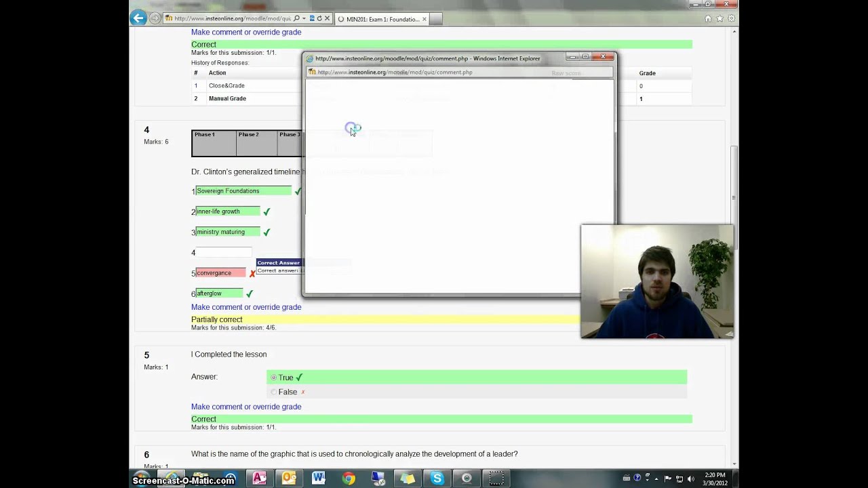The height and width of the screenshot is (488, 868).
Task: Open the webcam application taskbar icon
Action: tap(467, 479)
